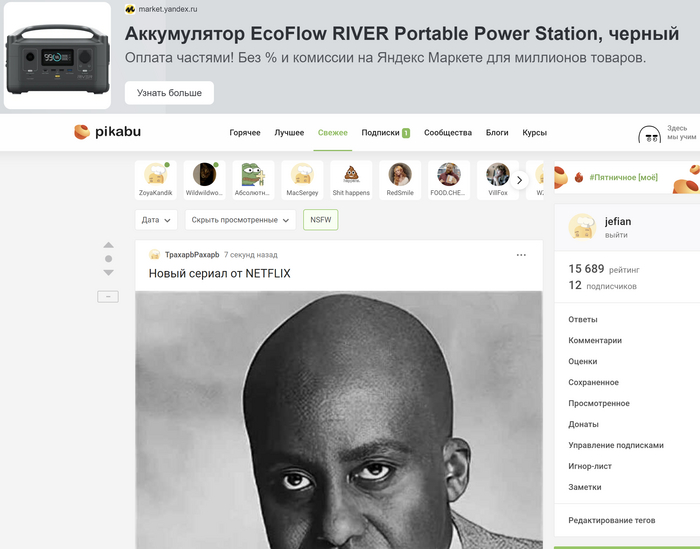Switch to Лучшее tab
Viewport: 700px width, 549px height.
289,133
